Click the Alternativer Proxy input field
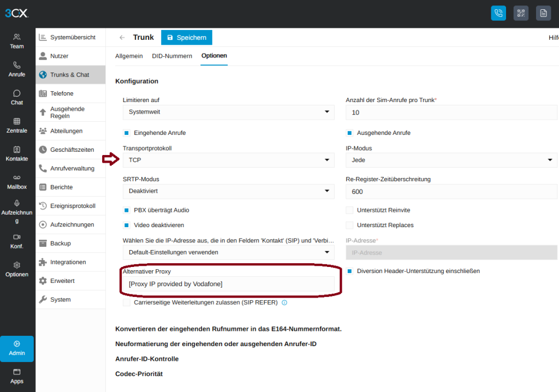559x392 pixels. pos(229,284)
